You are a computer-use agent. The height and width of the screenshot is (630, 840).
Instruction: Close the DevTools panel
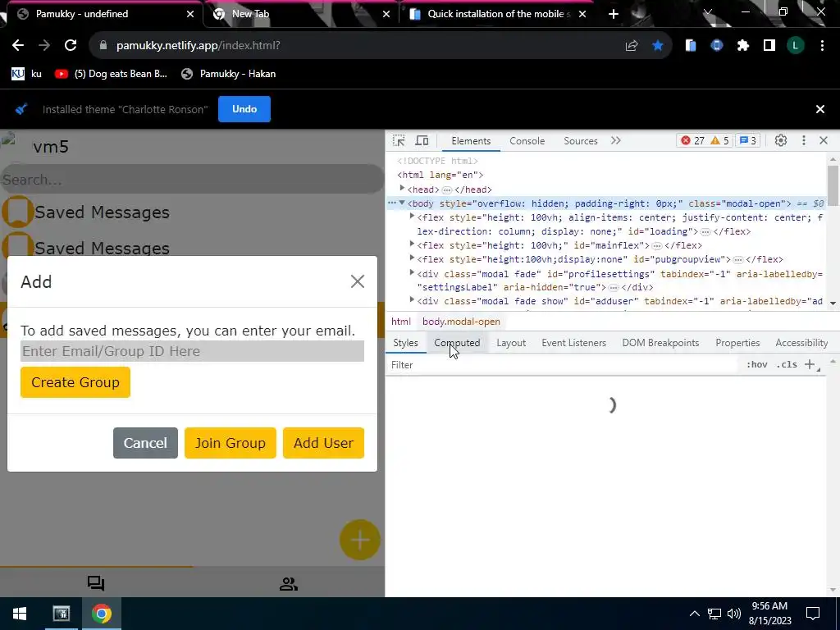point(824,140)
